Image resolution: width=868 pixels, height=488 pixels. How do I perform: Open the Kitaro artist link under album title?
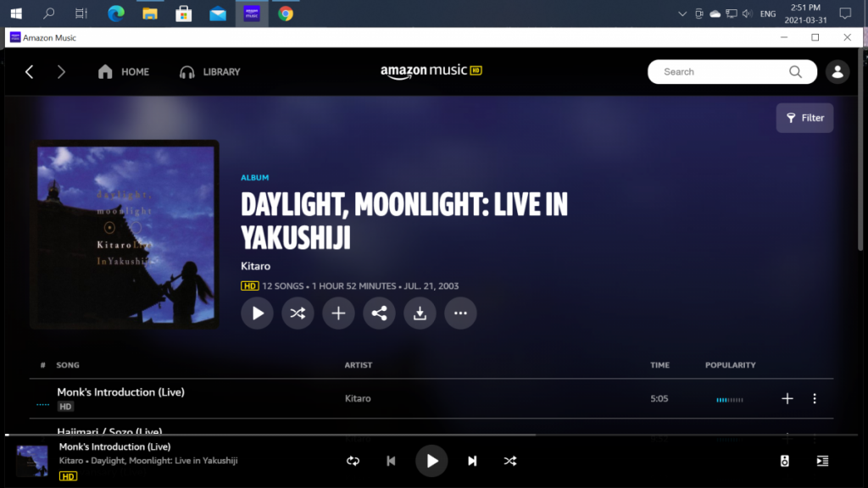pos(256,266)
